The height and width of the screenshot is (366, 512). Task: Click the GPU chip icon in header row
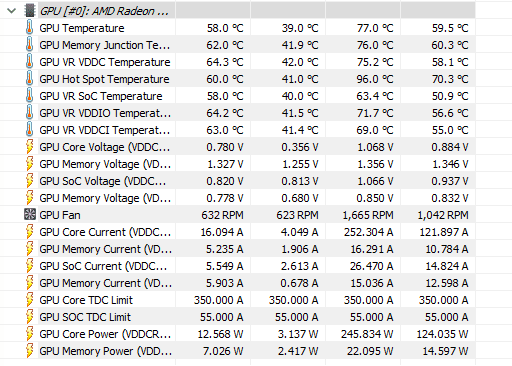click(30, 11)
